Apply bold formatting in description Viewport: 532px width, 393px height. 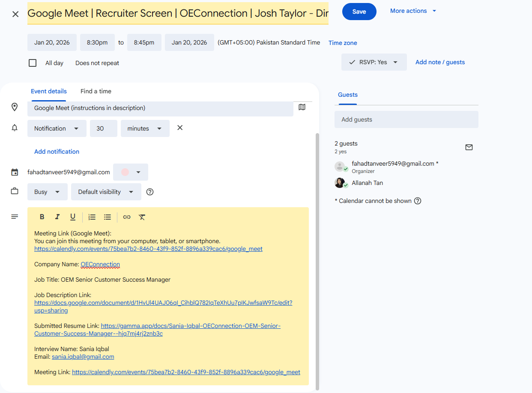[42, 217]
